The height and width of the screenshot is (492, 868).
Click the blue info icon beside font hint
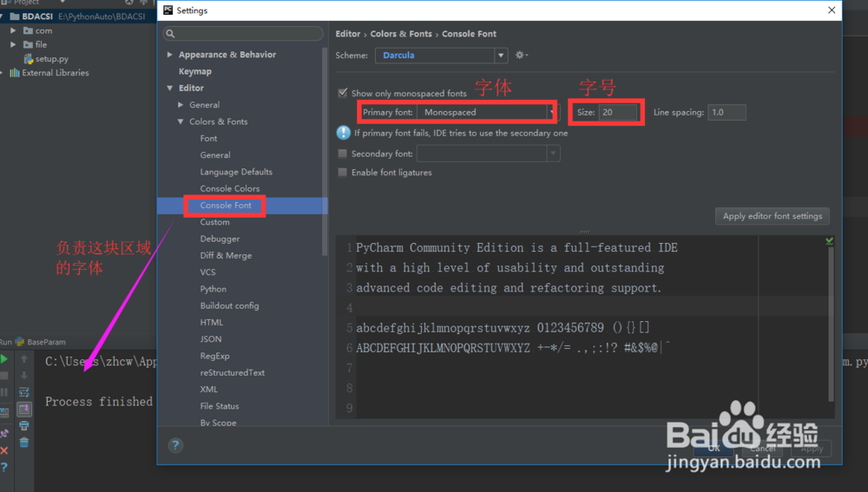click(x=343, y=133)
